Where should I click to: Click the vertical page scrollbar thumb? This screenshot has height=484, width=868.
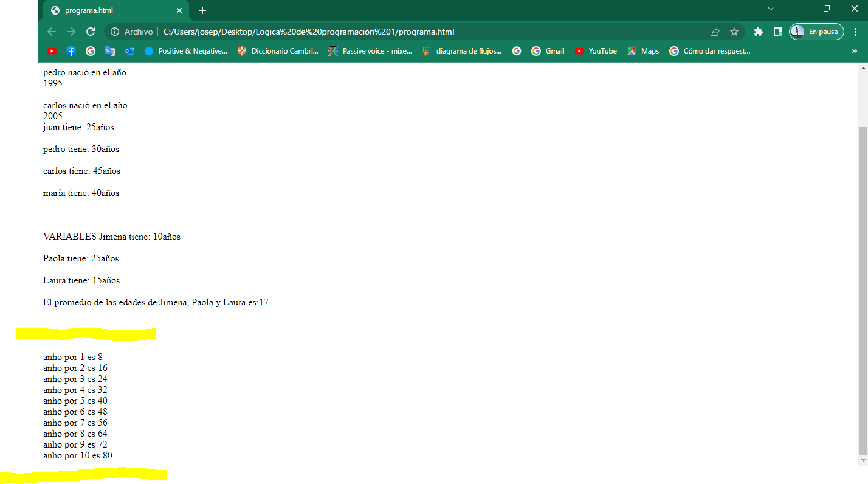pos(863,291)
